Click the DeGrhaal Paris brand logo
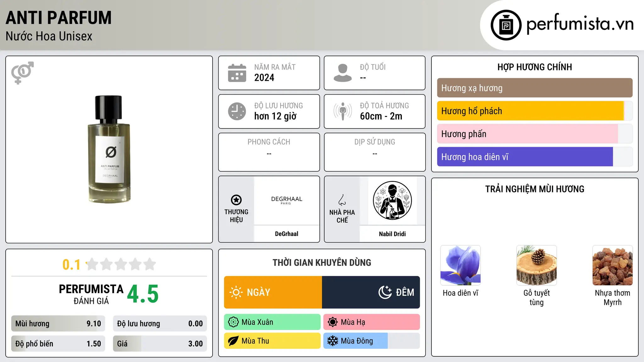The image size is (644, 362). pyautogui.click(x=286, y=200)
